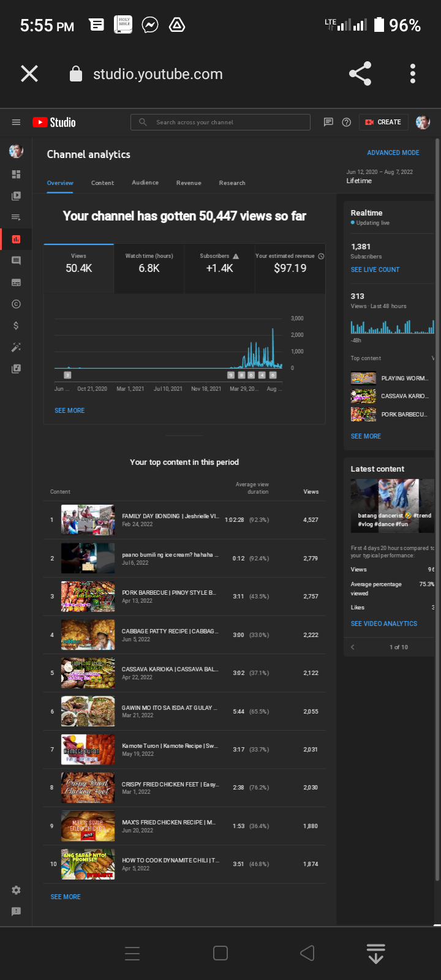
Task: Click SEE MORE below top content list
Action: (66, 897)
